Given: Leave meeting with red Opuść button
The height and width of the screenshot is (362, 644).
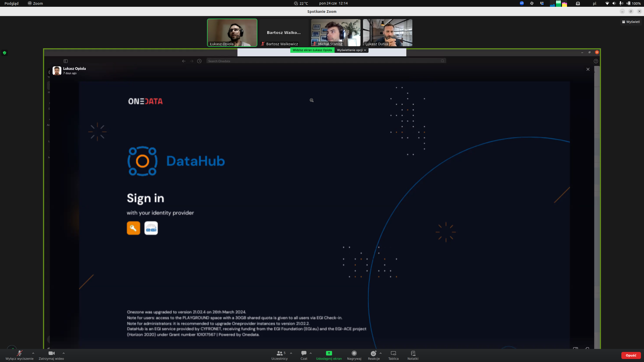Looking at the screenshot, I should point(631,355).
